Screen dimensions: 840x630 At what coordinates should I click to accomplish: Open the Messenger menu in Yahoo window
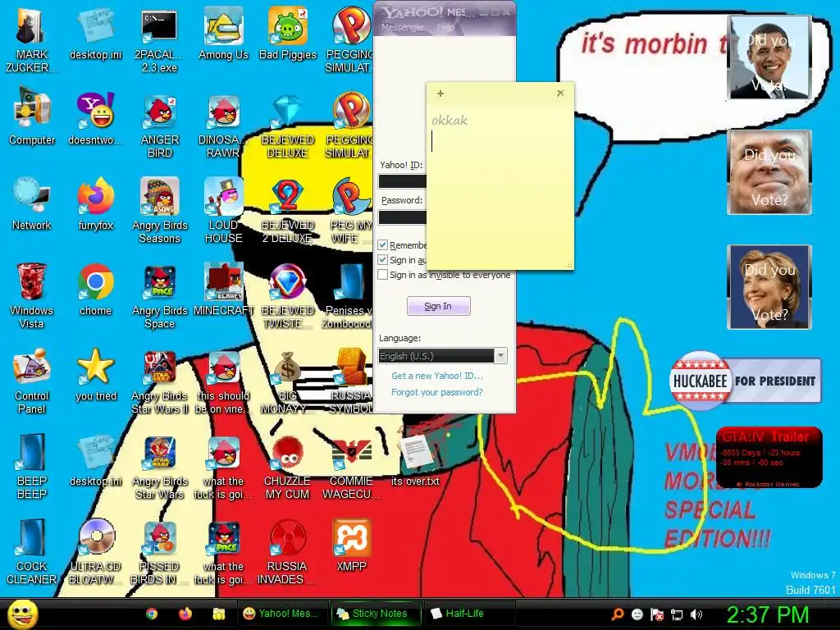[402, 27]
